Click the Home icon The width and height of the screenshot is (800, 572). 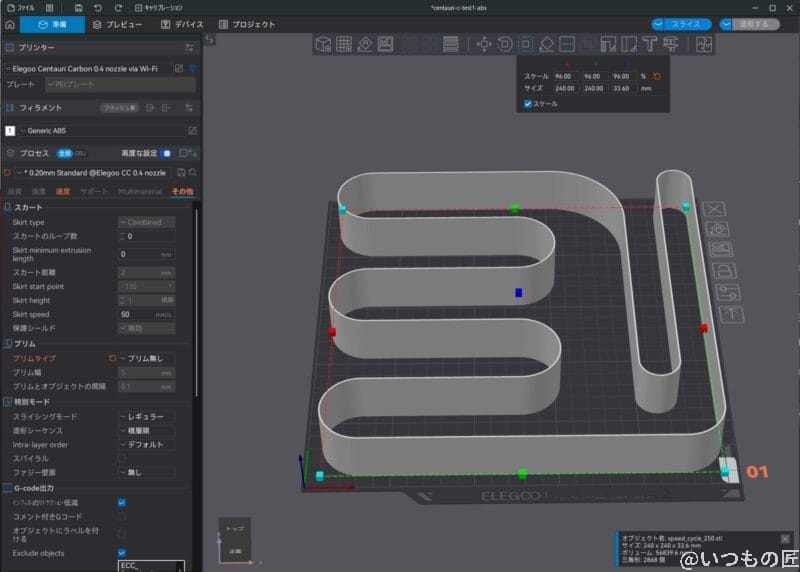(x=10, y=24)
